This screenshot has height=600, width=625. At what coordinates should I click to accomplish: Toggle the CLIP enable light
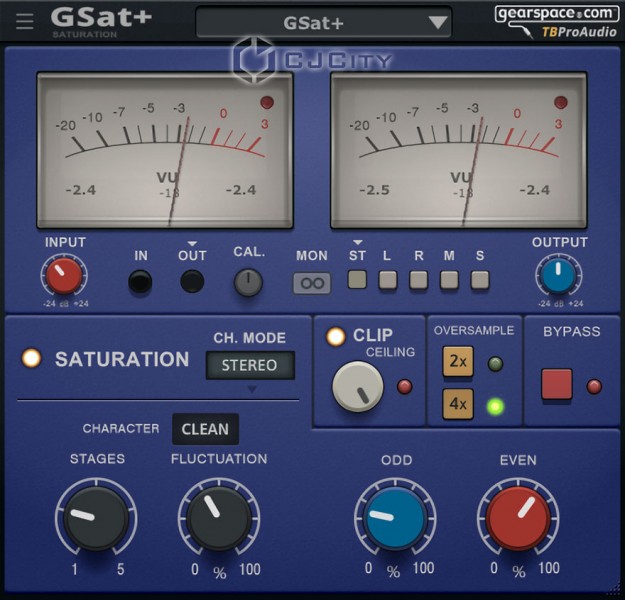pos(336,337)
